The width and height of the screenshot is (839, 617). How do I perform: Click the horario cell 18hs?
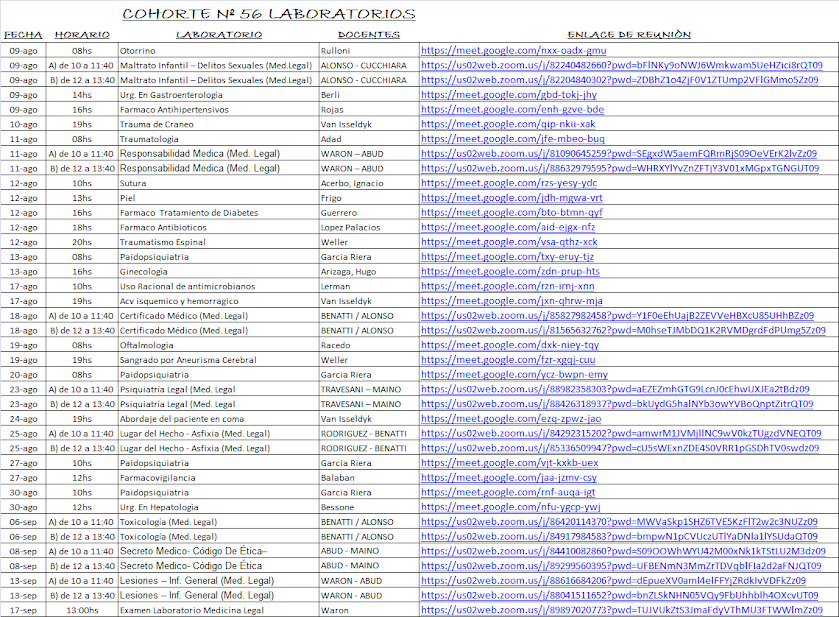(82, 227)
